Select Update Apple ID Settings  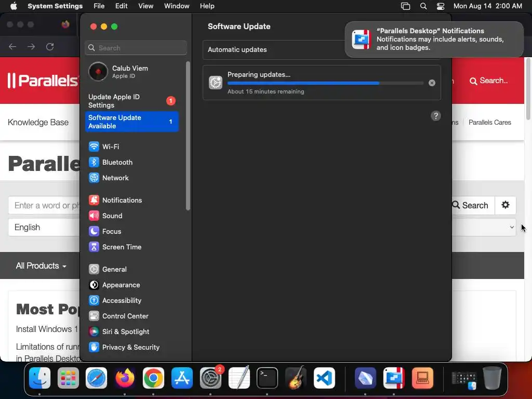[131, 101]
